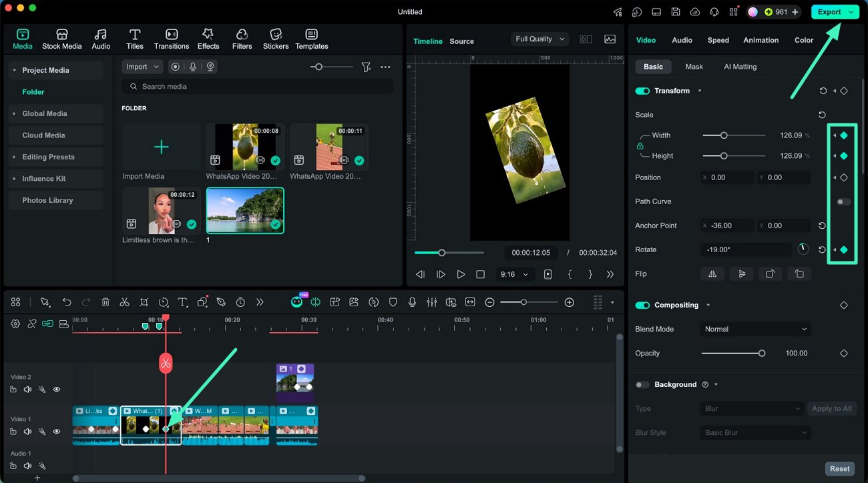The image size is (868, 483).
Task: Toggle the Transform switch
Action: pos(642,91)
